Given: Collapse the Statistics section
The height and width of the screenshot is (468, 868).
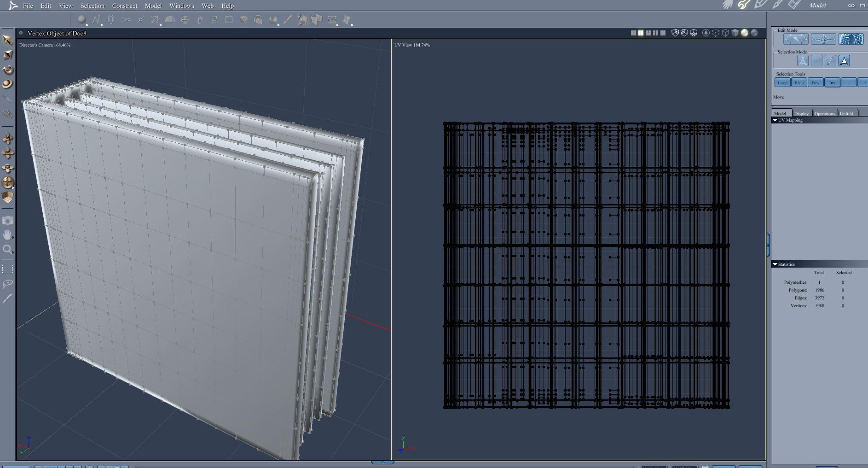Looking at the screenshot, I should pyautogui.click(x=775, y=264).
